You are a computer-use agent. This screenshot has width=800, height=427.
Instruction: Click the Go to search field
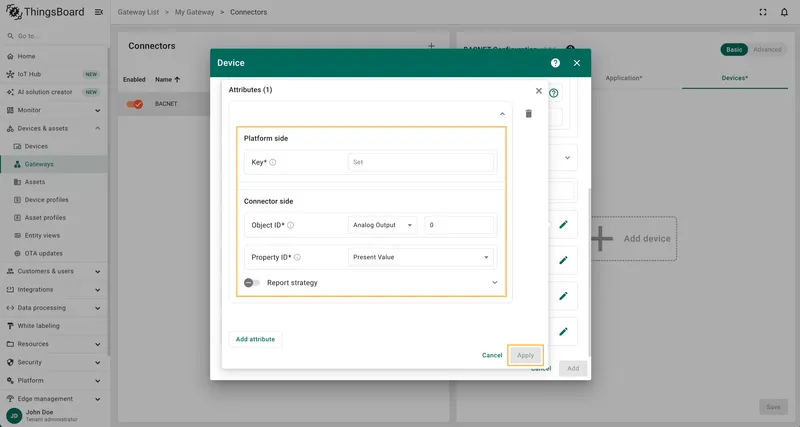(54, 36)
